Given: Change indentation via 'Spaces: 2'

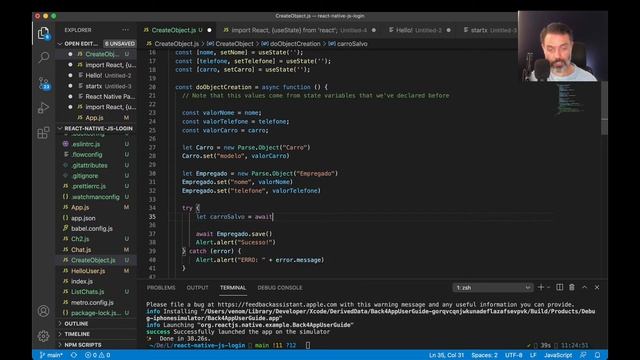Looking at the screenshot, I should pyautogui.click(x=484, y=355).
